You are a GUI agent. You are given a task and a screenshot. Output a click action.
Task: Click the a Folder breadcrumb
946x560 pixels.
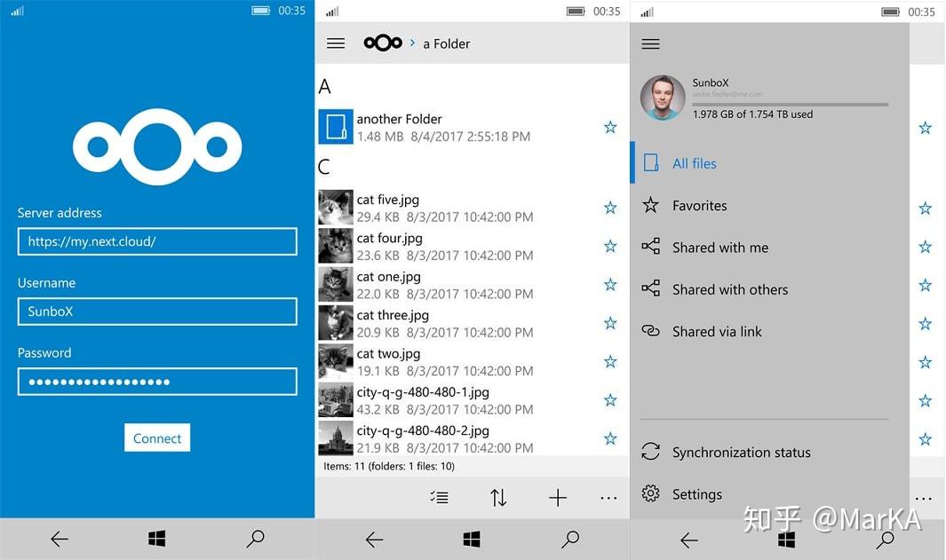[447, 44]
